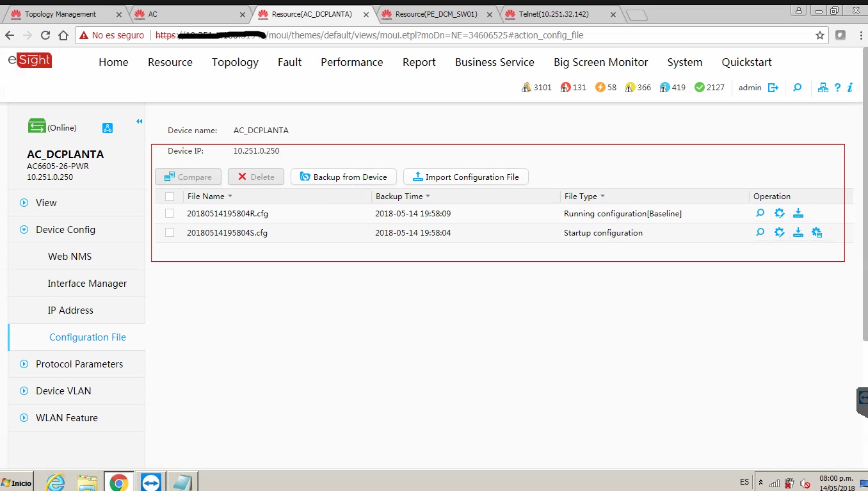Tick the select-all checkbox in the table header
The height and width of the screenshot is (491, 868).
point(170,197)
